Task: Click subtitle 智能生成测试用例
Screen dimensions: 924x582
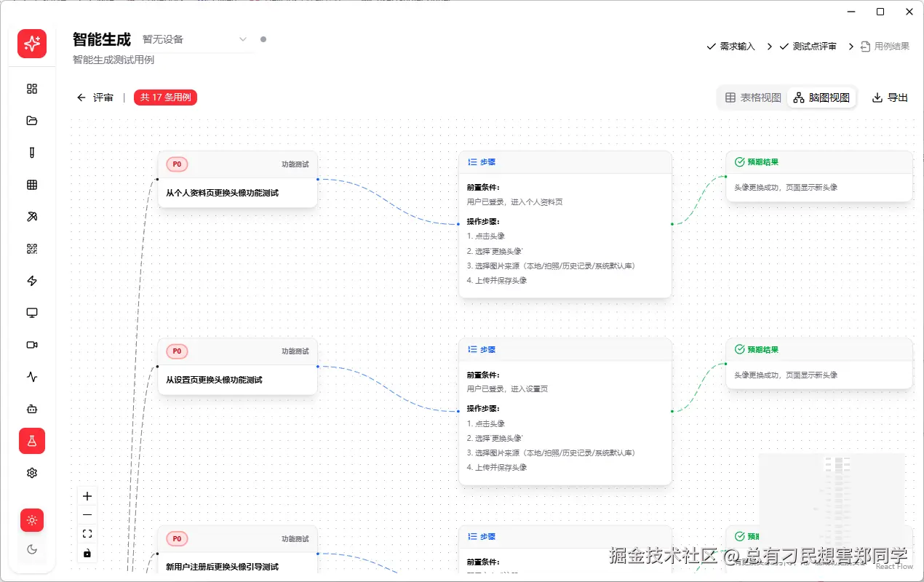Action: coord(113,60)
